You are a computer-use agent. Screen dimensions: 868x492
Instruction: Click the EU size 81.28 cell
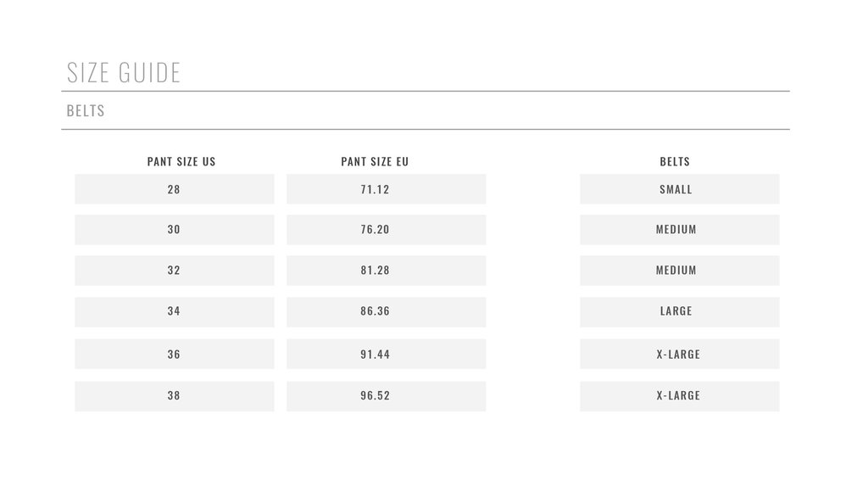point(387,271)
